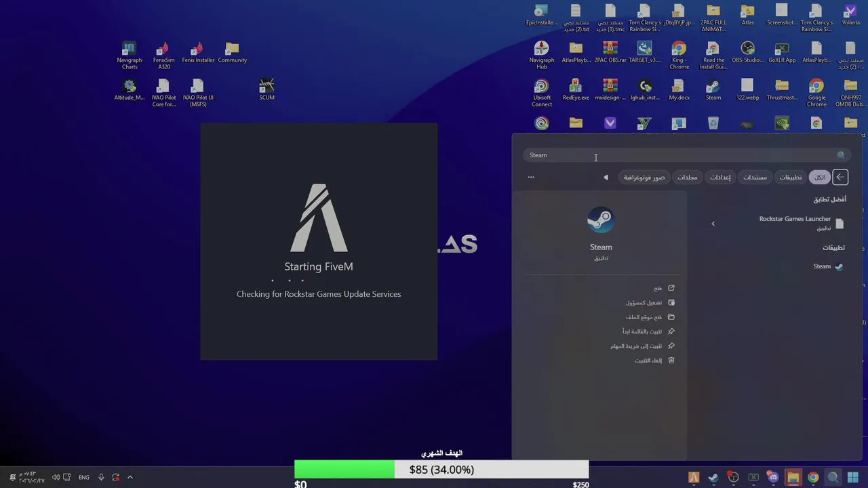Screen dimensions: 868x488
Task: Launch Steam from the desktop shortcut
Action: 713,90
